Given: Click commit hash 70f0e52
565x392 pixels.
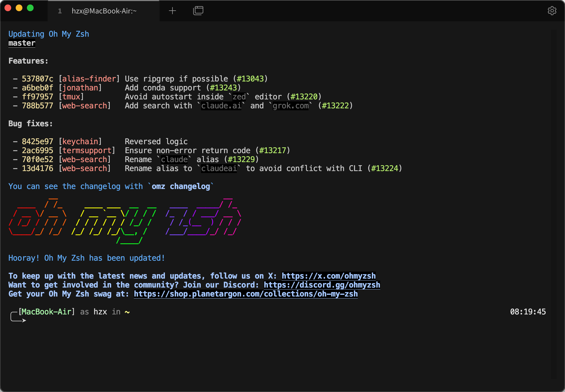Looking at the screenshot, I should pos(38,160).
